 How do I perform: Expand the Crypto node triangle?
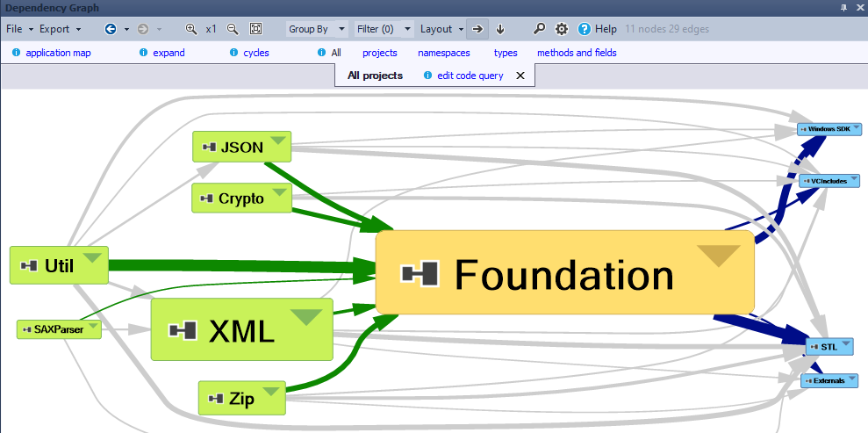[280, 191]
